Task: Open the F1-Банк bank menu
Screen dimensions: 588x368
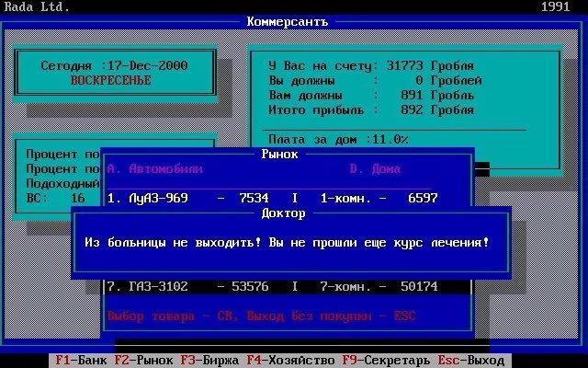Action: coord(81,361)
